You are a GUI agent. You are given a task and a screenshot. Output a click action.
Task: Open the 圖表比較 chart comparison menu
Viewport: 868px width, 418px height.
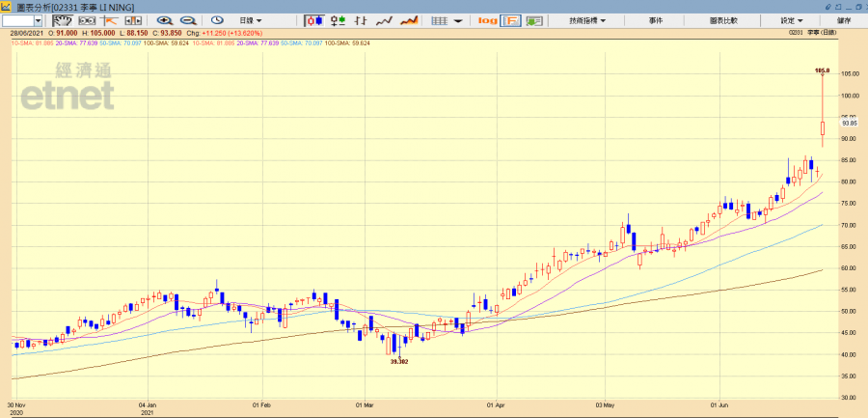[723, 20]
